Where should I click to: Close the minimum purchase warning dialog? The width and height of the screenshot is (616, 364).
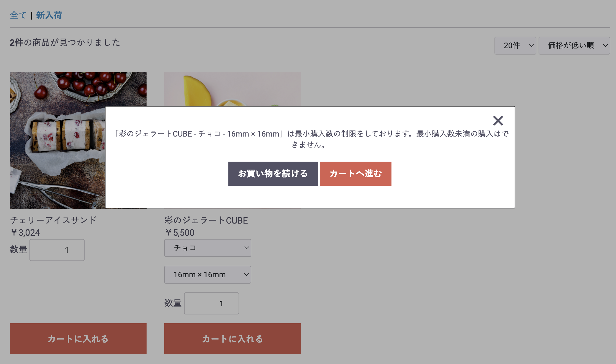pos(498,121)
